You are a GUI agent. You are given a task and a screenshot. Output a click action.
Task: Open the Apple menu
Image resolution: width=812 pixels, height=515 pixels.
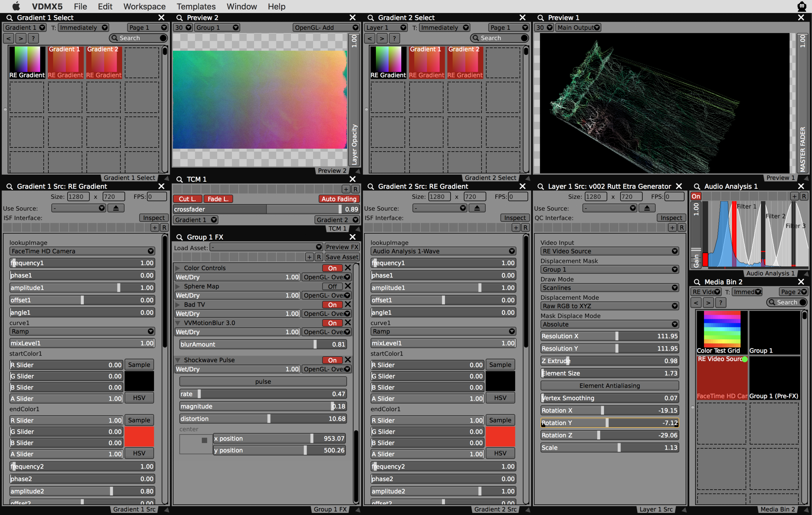click(x=16, y=6)
